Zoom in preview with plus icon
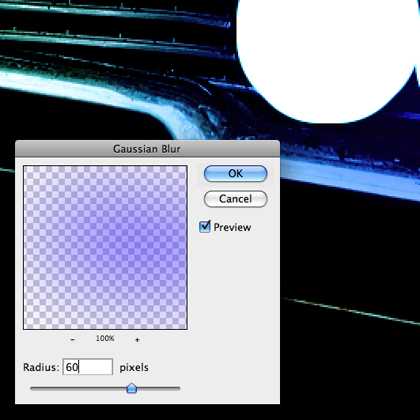 pyautogui.click(x=137, y=340)
